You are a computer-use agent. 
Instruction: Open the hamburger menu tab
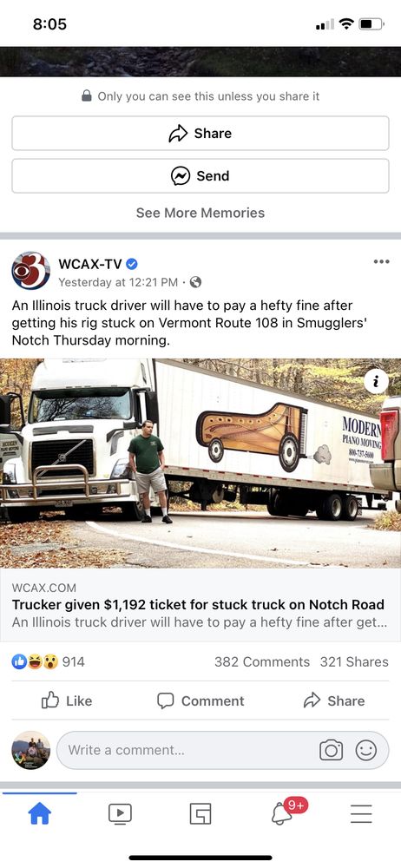point(361,813)
